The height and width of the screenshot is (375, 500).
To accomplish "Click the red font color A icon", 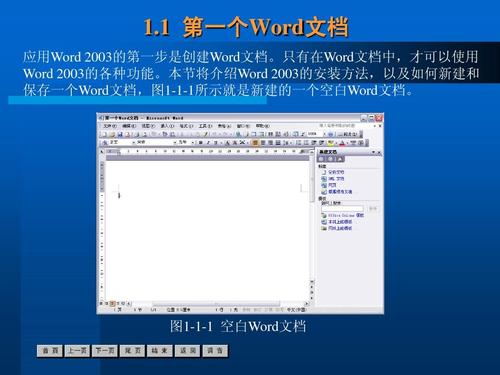I will click(x=342, y=143).
